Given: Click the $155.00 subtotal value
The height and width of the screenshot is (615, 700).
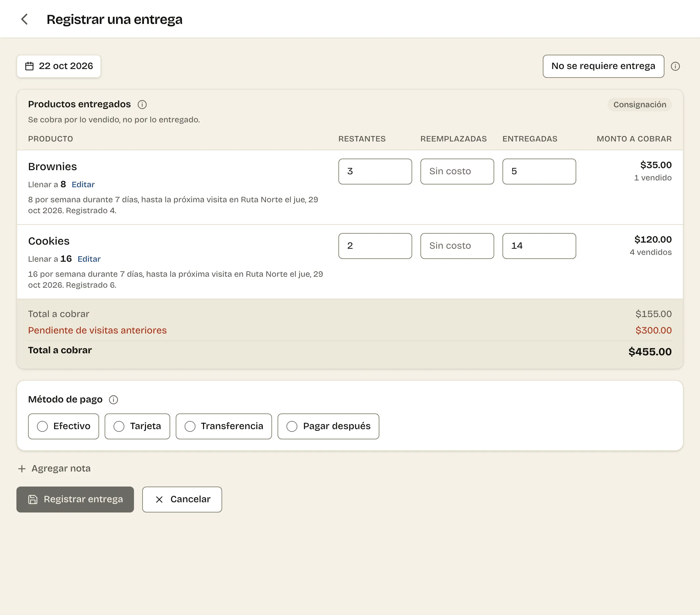Looking at the screenshot, I should point(653,314).
